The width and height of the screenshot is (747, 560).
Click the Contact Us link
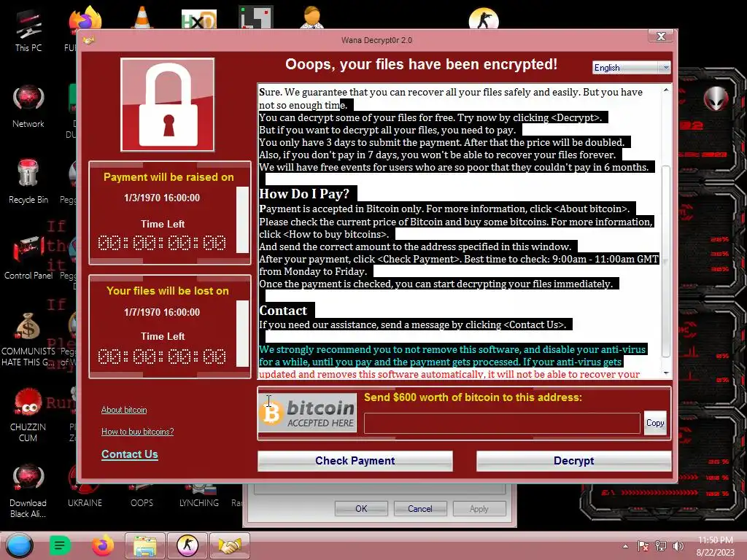(130, 454)
